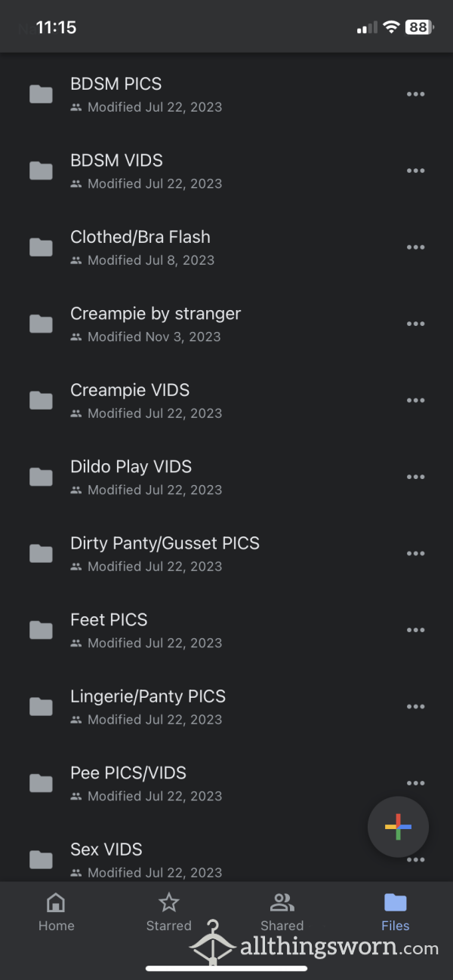Viewport: 453px width, 980px height.
Task: Open three-dot menu for Lingerie/Panty PICS
Action: (415, 707)
